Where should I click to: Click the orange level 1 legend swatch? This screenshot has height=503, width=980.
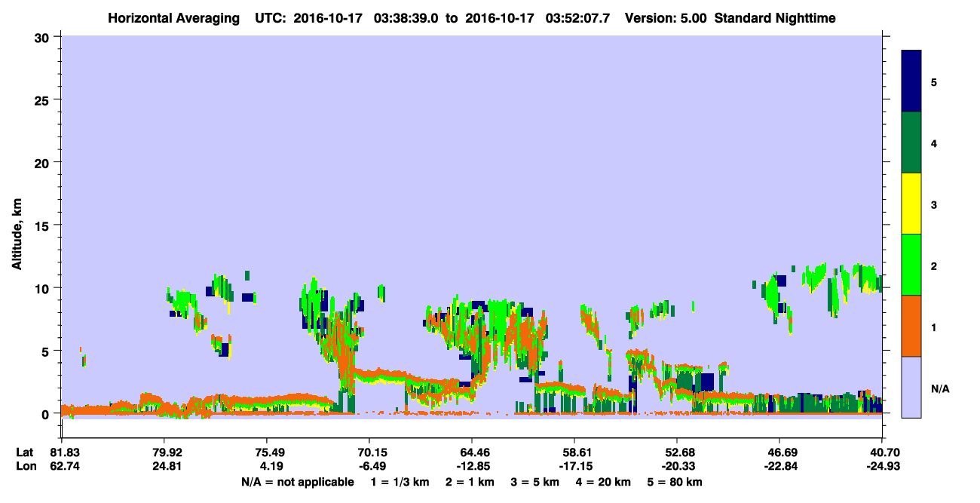click(x=911, y=326)
